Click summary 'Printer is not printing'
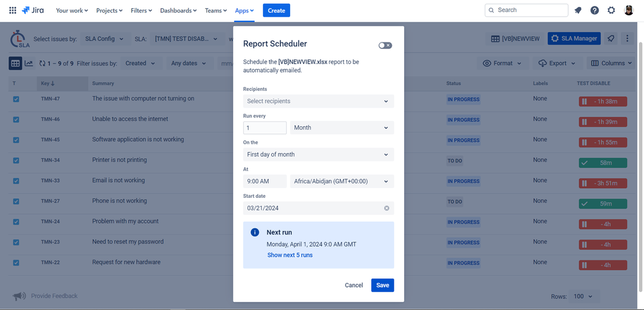The height and width of the screenshot is (310, 644). coord(119,160)
